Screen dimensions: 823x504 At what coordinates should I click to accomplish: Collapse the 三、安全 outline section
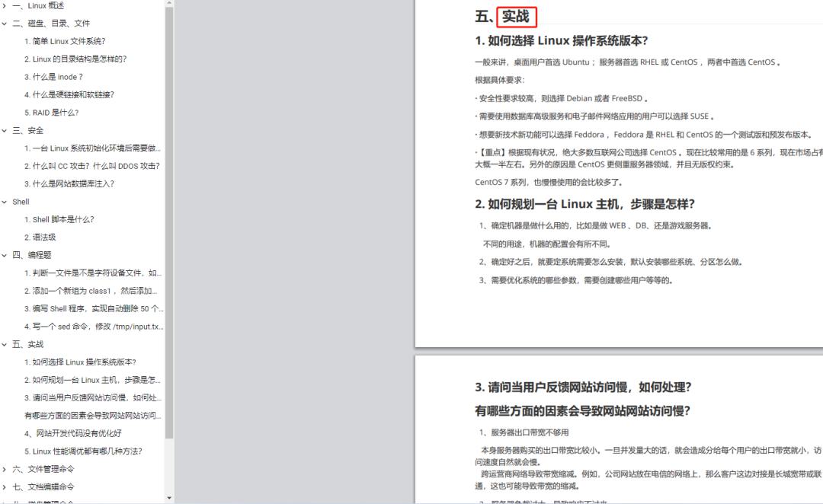click(x=5, y=131)
